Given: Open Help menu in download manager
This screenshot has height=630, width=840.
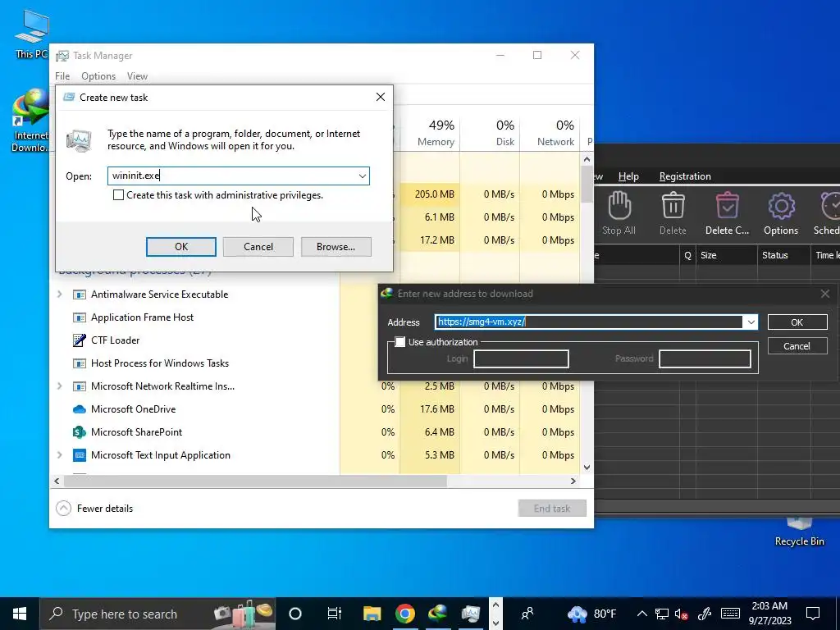Looking at the screenshot, I should click(x=628, y=176).
